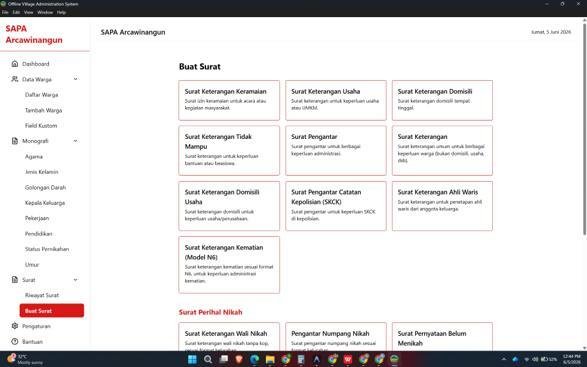Click the Monografi document icon
Image resolution: width=587 pixels, height=367 pixels.
[x=15, y=141]
